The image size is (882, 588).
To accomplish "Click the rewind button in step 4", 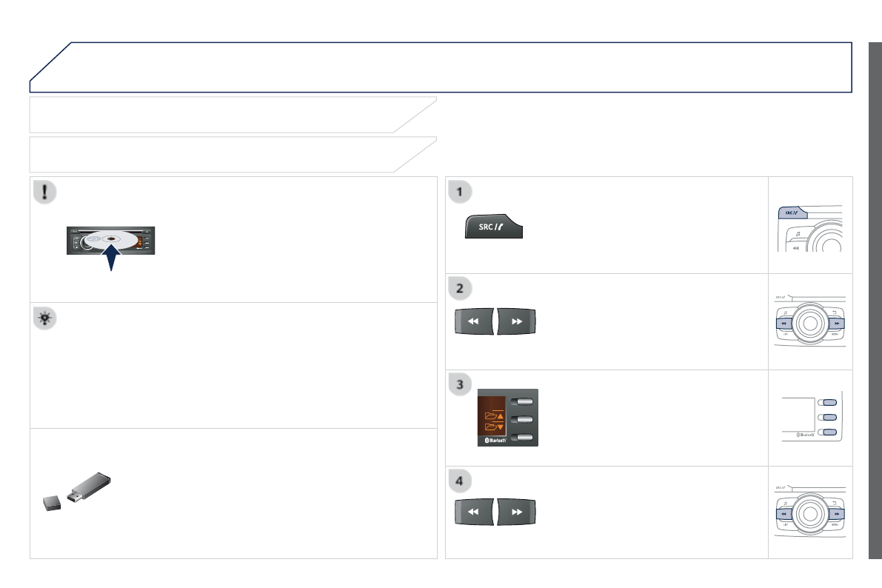I will pyautogui.click(x=474, y=511).
